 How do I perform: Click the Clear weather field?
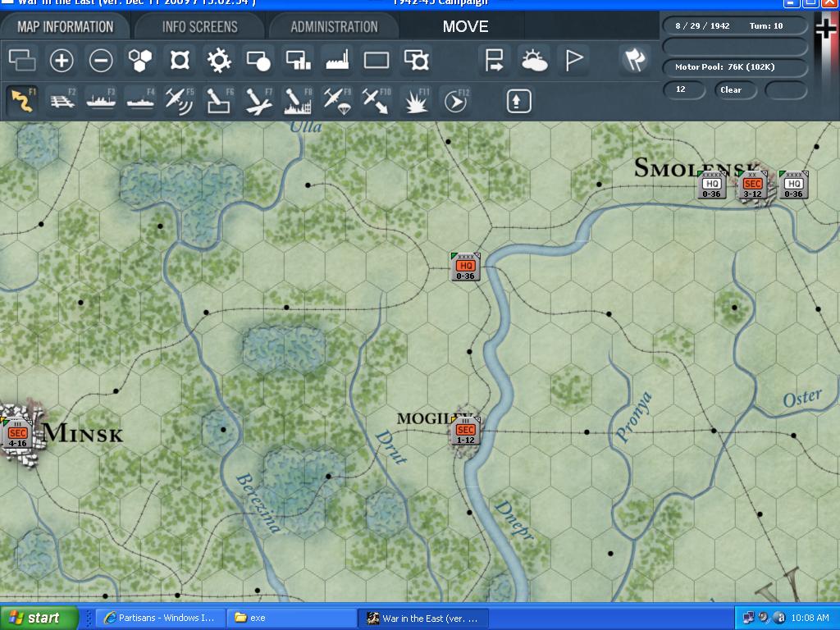[x=735, y=89]
